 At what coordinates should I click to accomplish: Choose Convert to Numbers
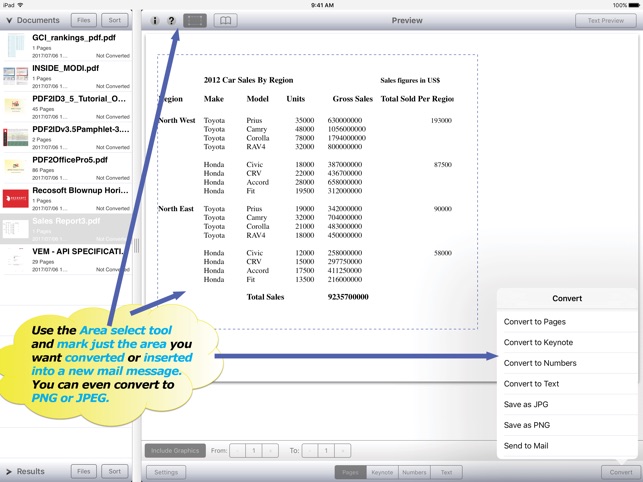(x=568, y=363)
